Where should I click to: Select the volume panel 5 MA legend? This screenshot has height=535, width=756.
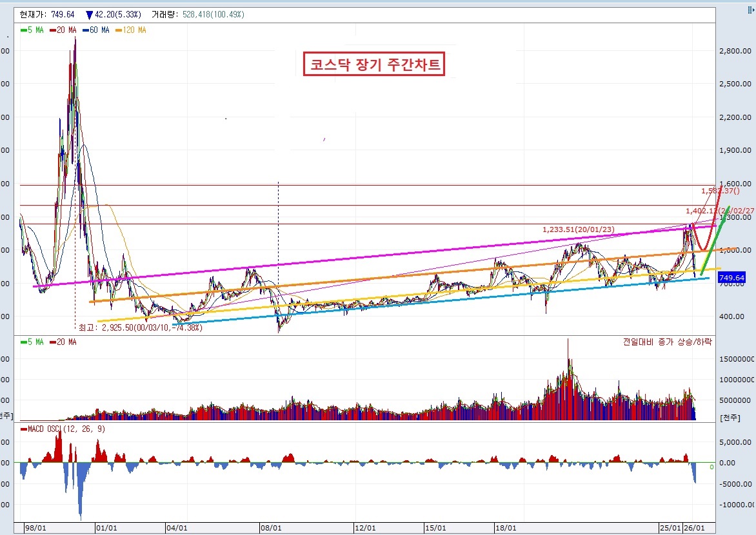pyautogui.click(x=32, y=342)
